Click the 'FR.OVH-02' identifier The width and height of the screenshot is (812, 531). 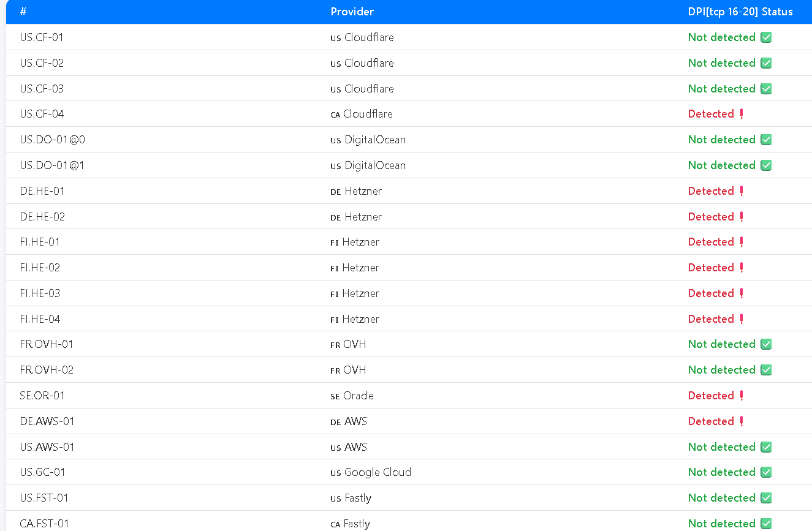47,370
